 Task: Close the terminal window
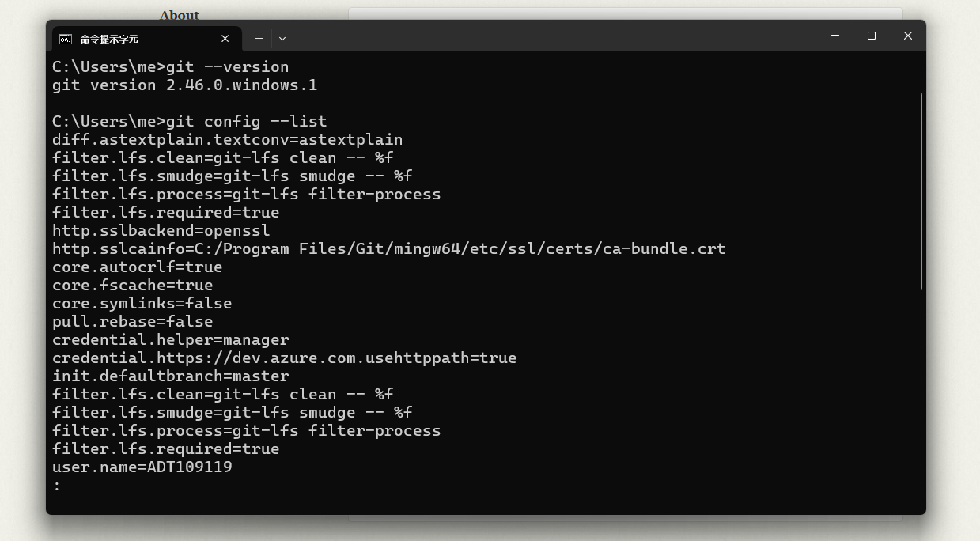tap(908, 36)
